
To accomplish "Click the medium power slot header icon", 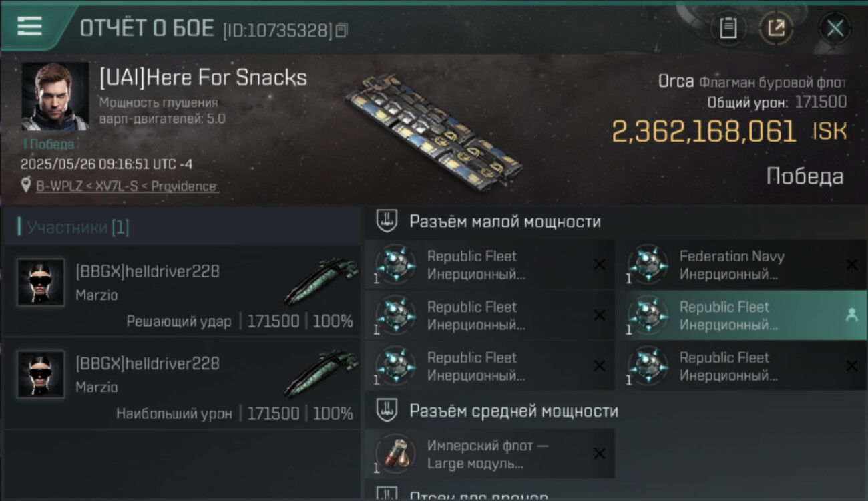I will (387, 411).
